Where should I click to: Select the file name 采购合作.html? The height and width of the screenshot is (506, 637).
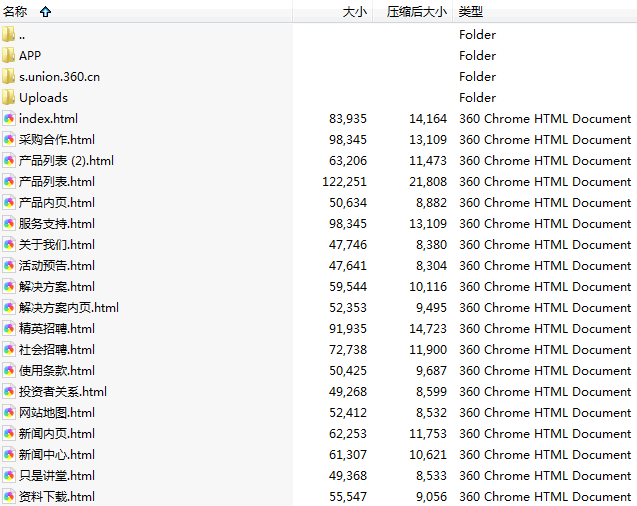coord(57,140)
